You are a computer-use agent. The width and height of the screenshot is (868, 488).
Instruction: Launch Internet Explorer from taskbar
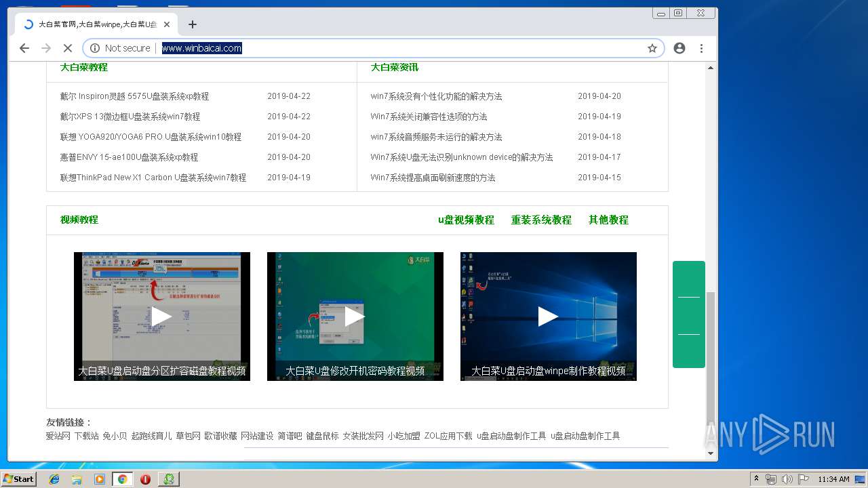[x=54, y=479]
